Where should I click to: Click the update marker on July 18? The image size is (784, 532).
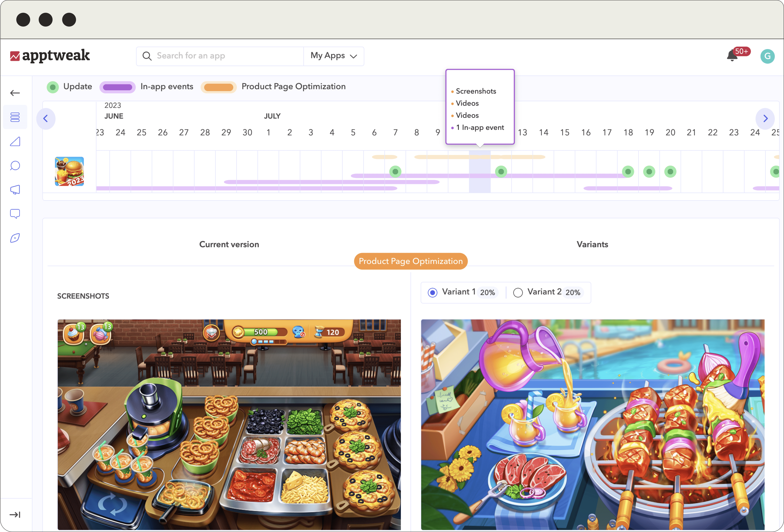628,172
